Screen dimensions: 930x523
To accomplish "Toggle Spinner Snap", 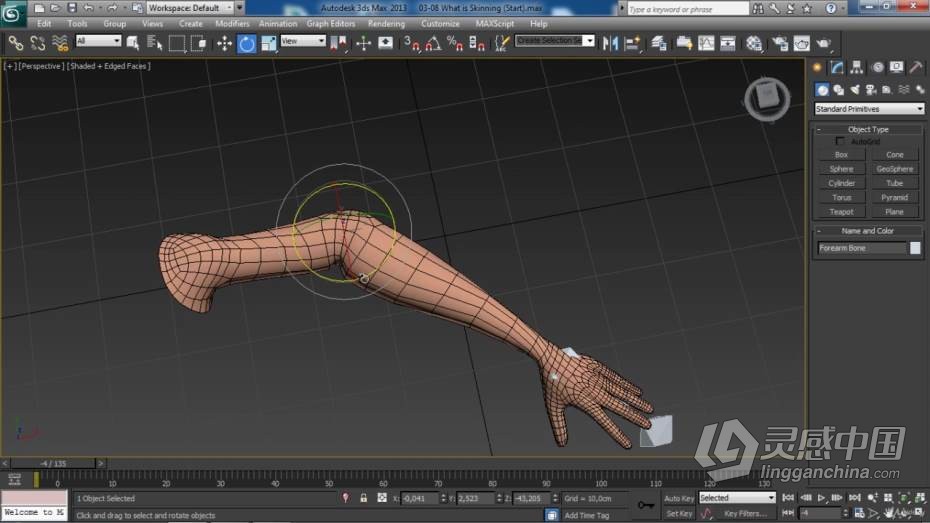I will (477, 43).
